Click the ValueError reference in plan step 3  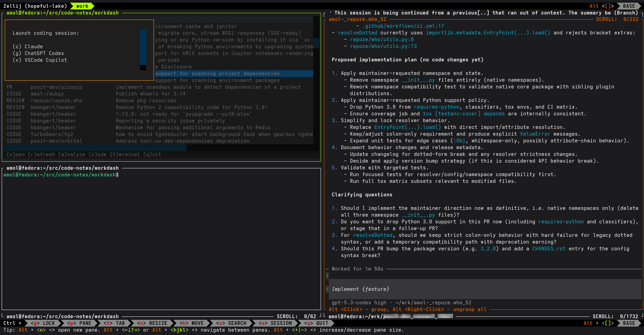point(535,134)
